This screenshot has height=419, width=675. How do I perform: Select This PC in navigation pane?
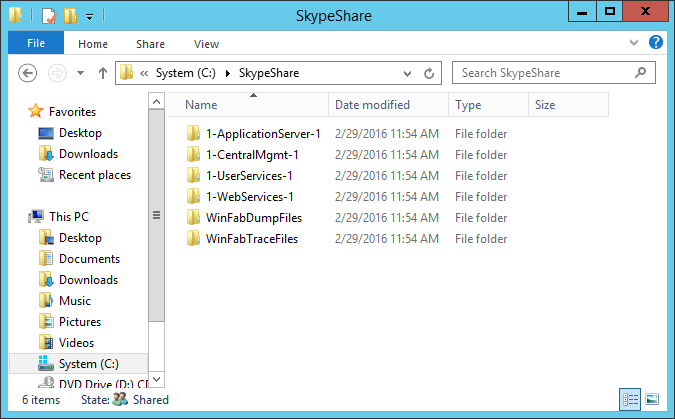68,217
